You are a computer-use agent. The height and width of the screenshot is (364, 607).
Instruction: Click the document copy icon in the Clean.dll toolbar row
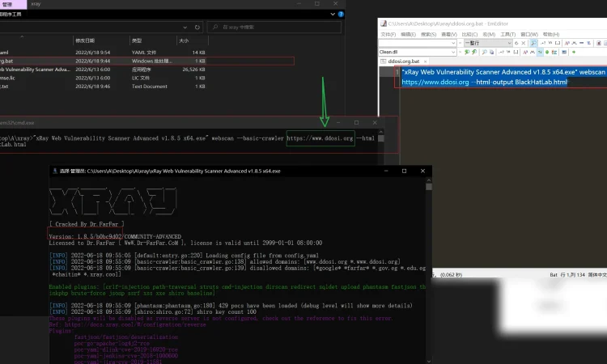click(491, 52)
